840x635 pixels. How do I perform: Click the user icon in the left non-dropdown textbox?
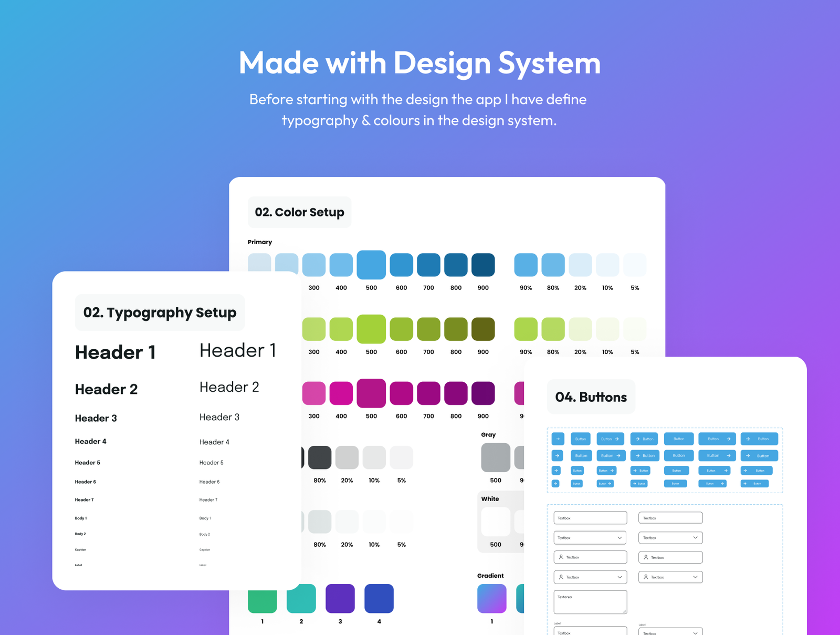point(561,557)
